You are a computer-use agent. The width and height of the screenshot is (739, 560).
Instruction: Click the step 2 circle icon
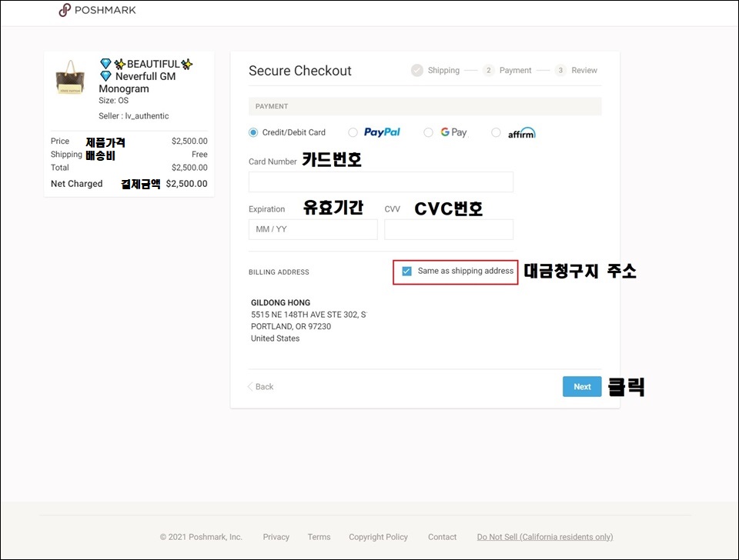click(489, 70)
